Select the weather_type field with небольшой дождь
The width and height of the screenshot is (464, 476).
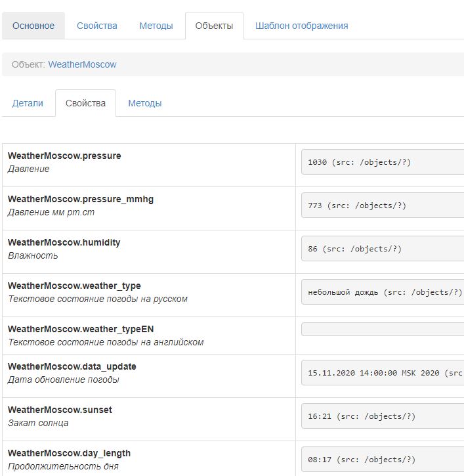coord(382,292)
